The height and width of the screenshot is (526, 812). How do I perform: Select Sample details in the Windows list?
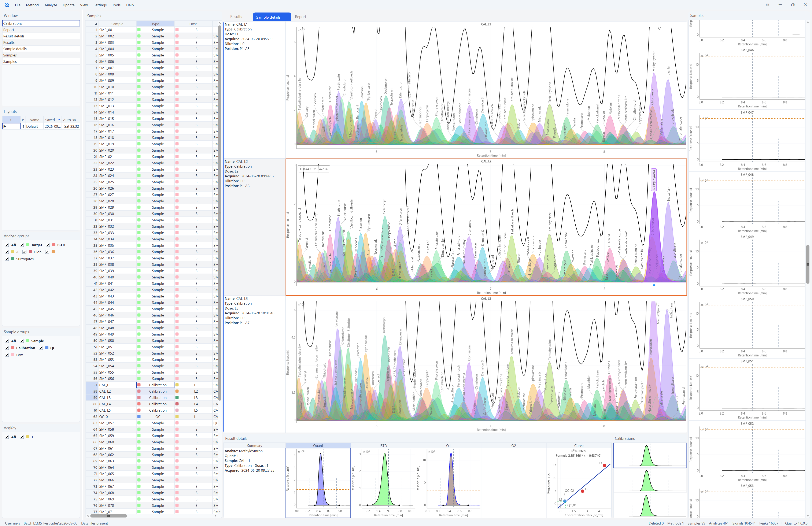[x=41, y=49]
